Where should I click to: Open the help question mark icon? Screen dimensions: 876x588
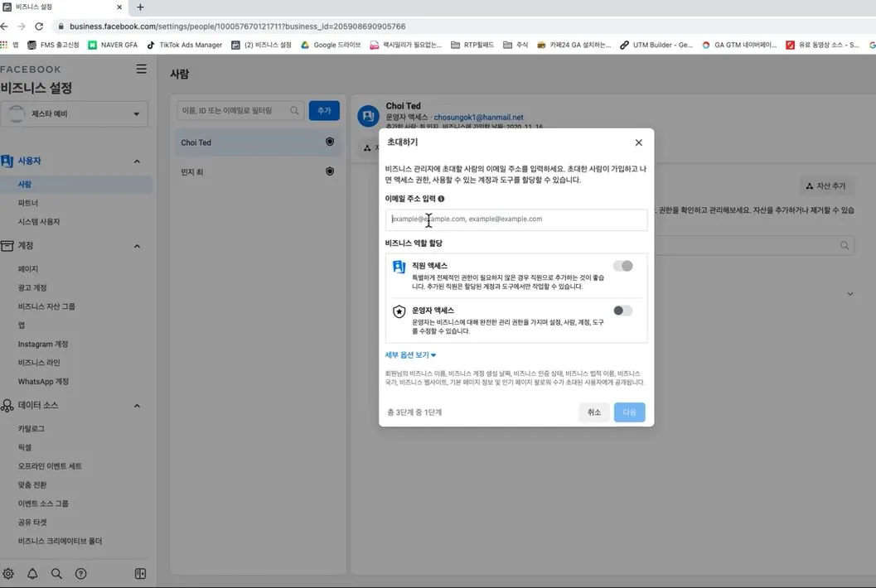pyautogui.click(x=80, y=573)
